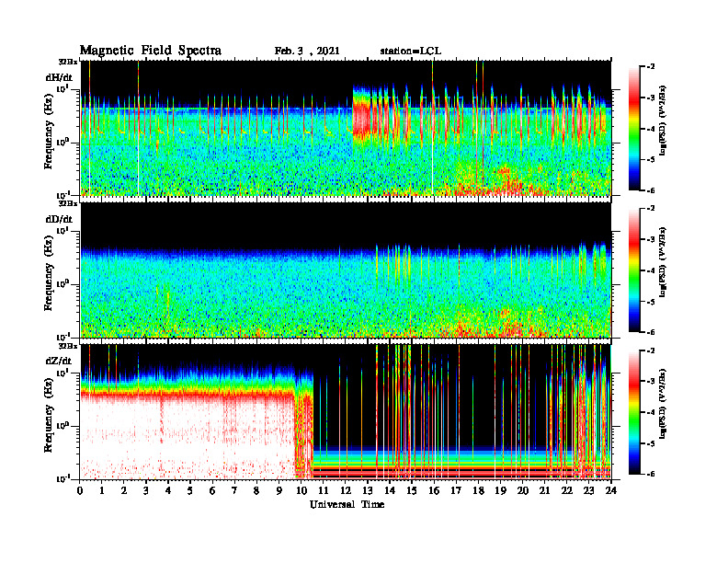Click the dH/dt spectrogram plot
This screenshot has width=728, height=563.
[346, 128]
